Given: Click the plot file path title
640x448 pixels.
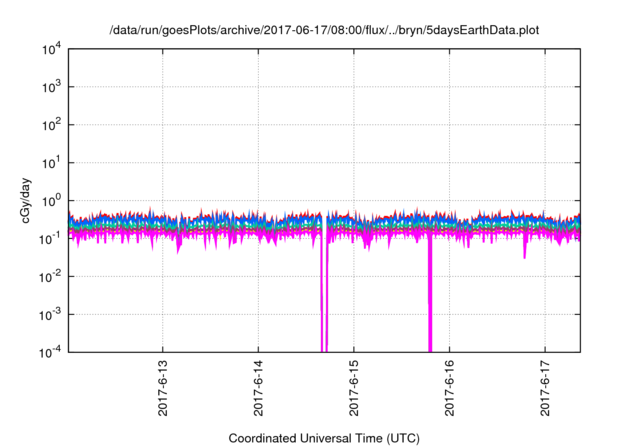Looking at the screenshot, I should (x=324, y=30).
